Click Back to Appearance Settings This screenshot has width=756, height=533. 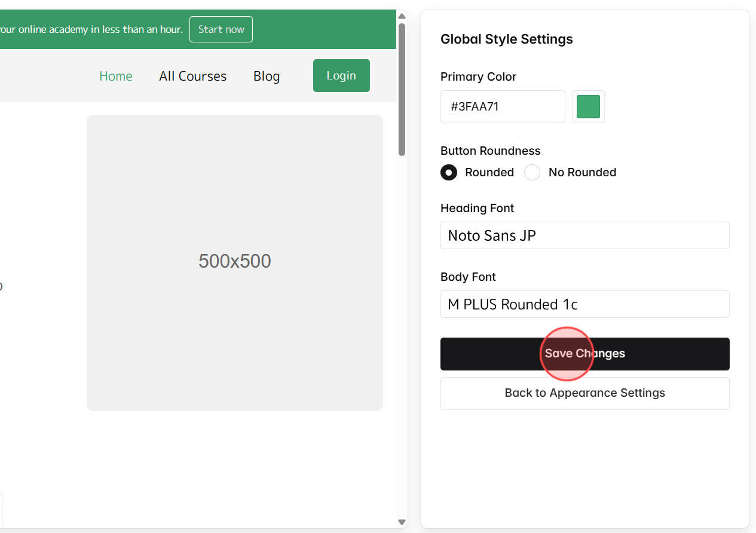tap(584, 393)
